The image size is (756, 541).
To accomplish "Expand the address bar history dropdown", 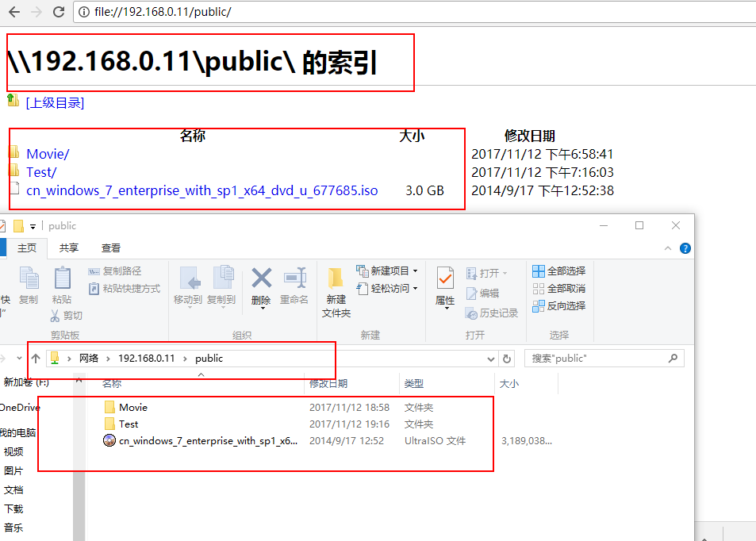I will tap(491, 359).
